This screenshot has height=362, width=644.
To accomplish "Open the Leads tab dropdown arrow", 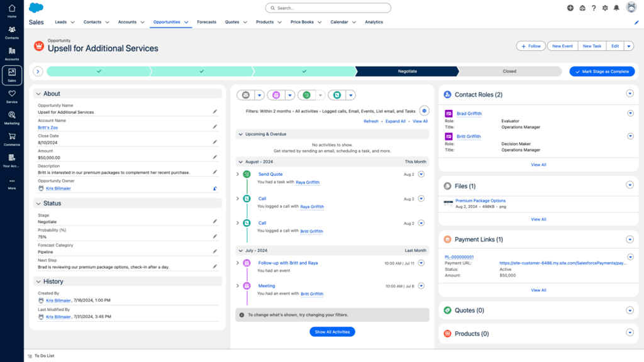I will pyautogui.click(x=72, y=22).
